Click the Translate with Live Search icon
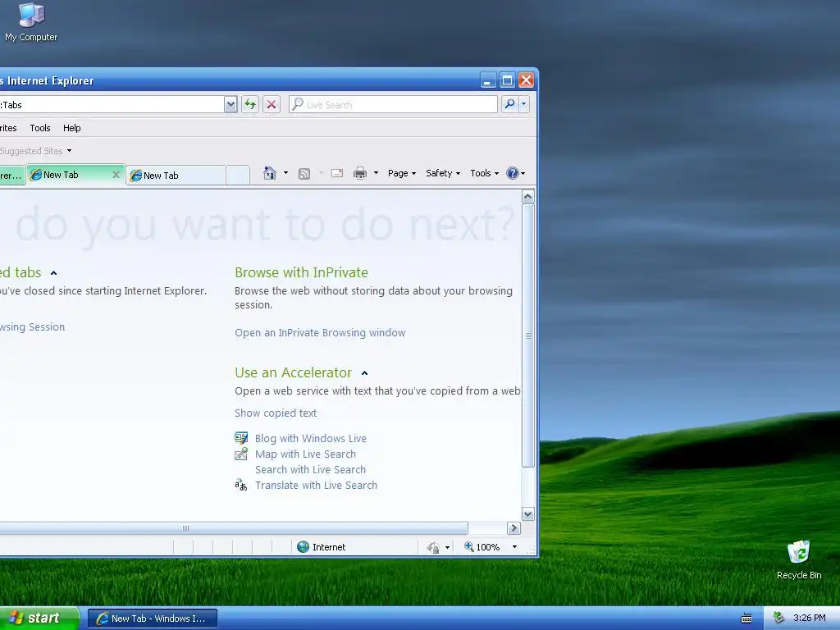 tap(241, 486)
